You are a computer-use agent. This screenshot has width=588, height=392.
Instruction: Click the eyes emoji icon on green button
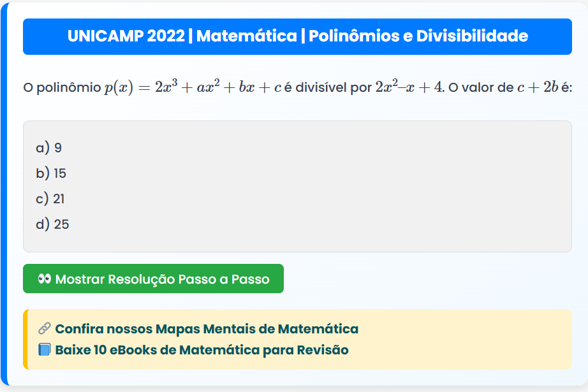click(x=44, y=279)
